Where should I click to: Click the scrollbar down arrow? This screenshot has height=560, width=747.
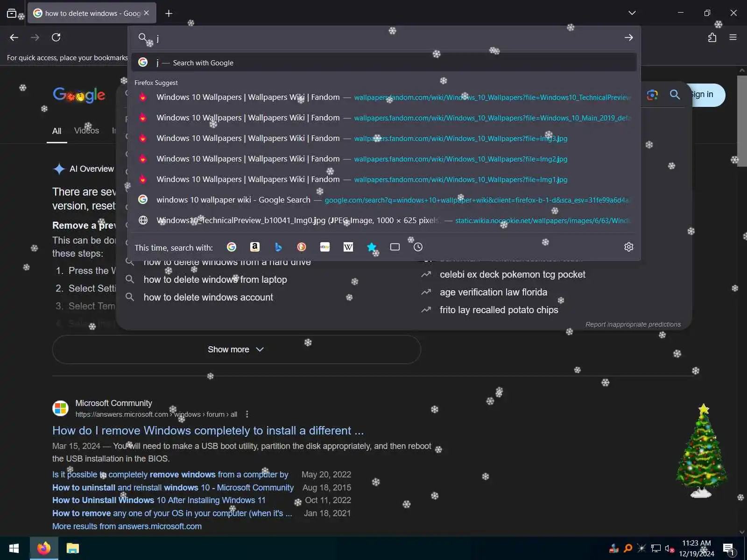click(742, 532)
